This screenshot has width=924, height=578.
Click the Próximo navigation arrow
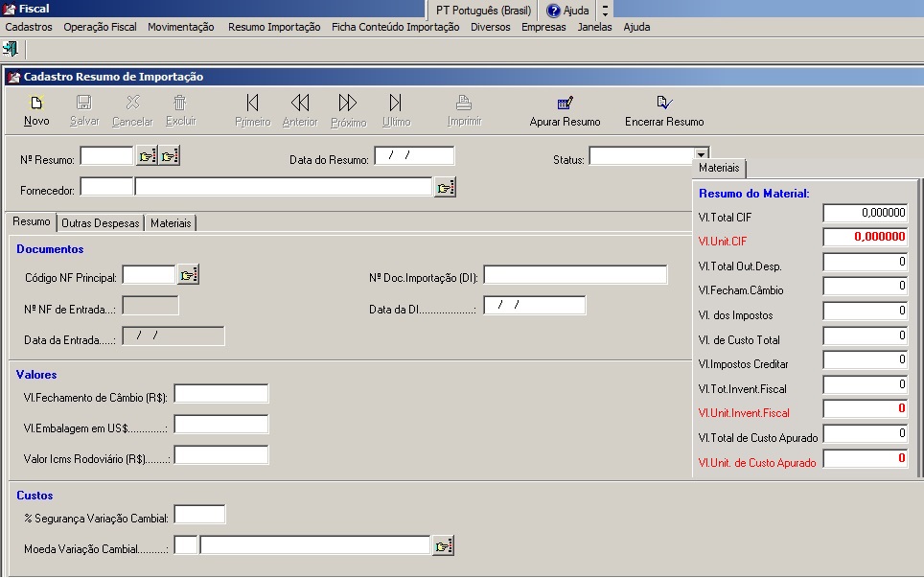[x=348, y=104]
